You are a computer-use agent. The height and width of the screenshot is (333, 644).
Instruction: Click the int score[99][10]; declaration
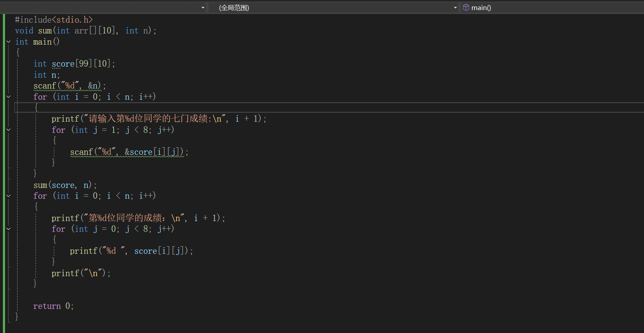pyautogui.click(x=74, y=64)
